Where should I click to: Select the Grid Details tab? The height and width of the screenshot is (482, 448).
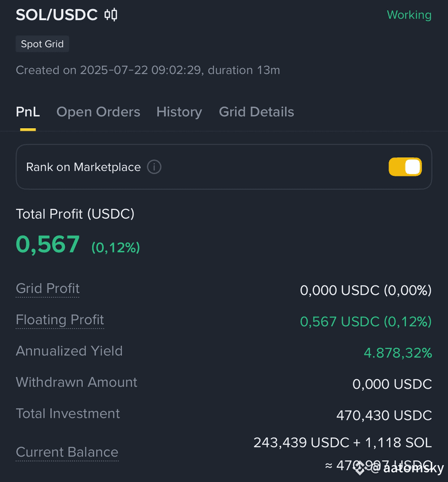coord(256,112)
